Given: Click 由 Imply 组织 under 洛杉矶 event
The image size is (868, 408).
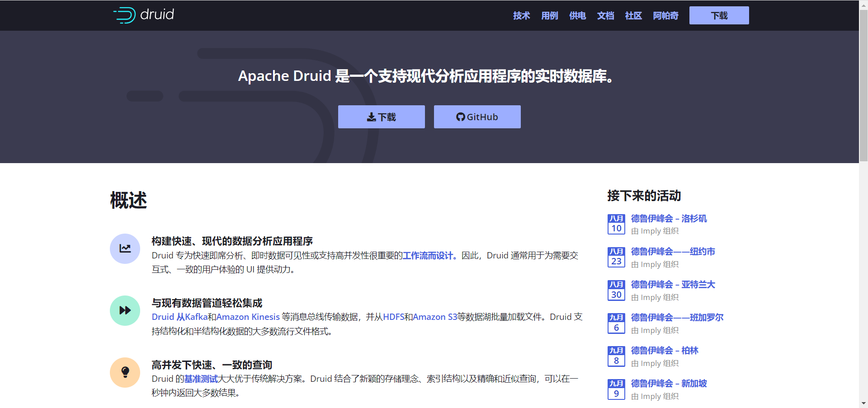Looking at the screenshot, I should (655, 231).
